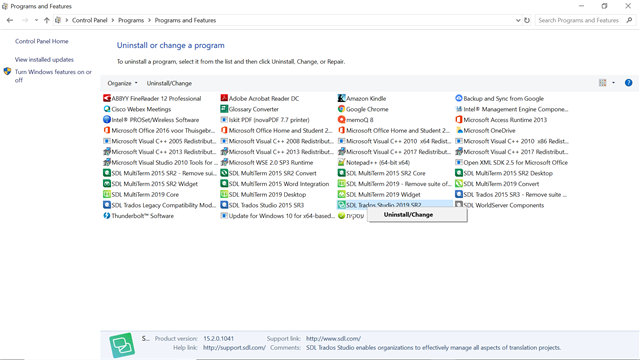Navigate back with the back arrow

click(10, 20)
